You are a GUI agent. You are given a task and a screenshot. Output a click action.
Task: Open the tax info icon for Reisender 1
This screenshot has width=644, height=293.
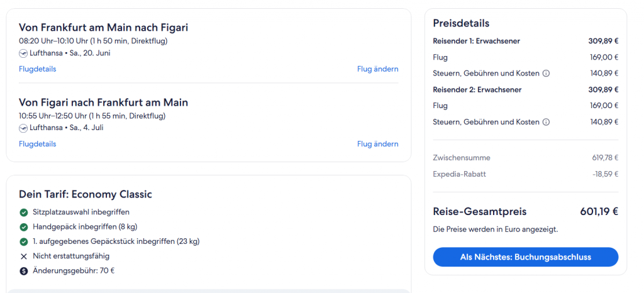coord(546,74)
